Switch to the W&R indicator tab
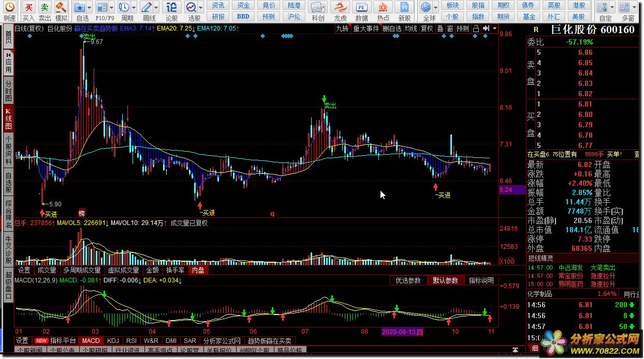The width and height of the screenshot is (644, 359). pos(151,340)
